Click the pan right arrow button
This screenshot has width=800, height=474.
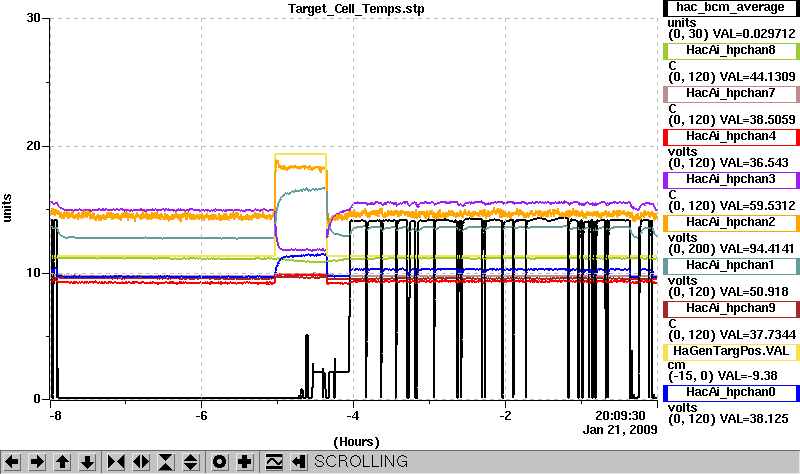pyautogui.click(x=37, y=462)
